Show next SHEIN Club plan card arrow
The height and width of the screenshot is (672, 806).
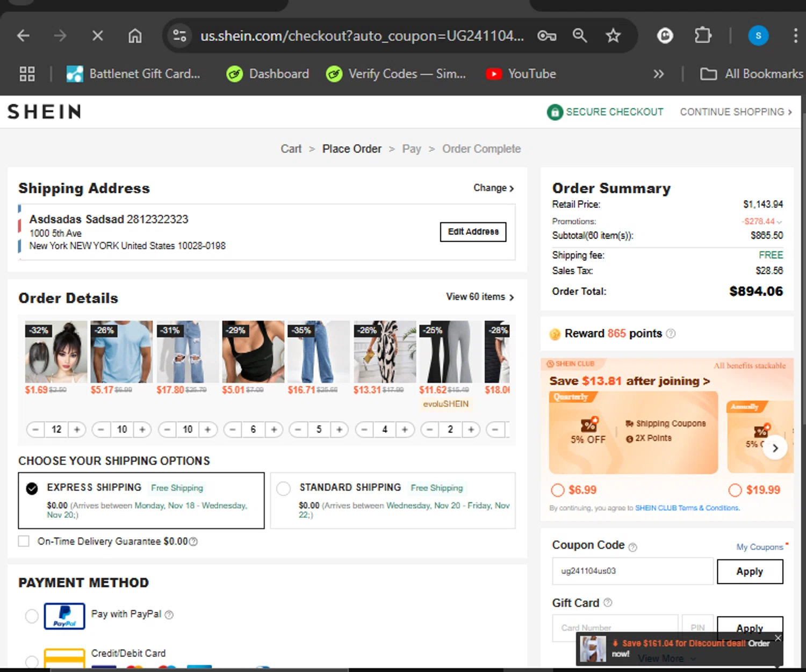click(774, 448)
